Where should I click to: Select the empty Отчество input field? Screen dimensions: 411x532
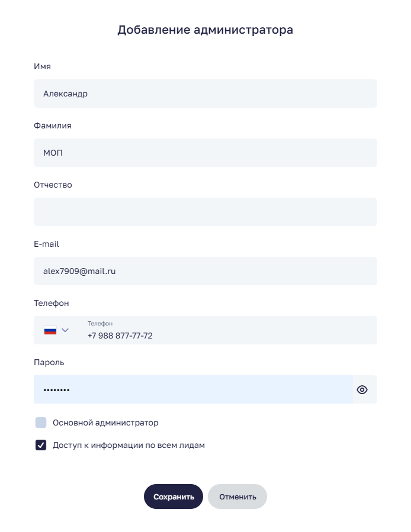coord(205,212)
